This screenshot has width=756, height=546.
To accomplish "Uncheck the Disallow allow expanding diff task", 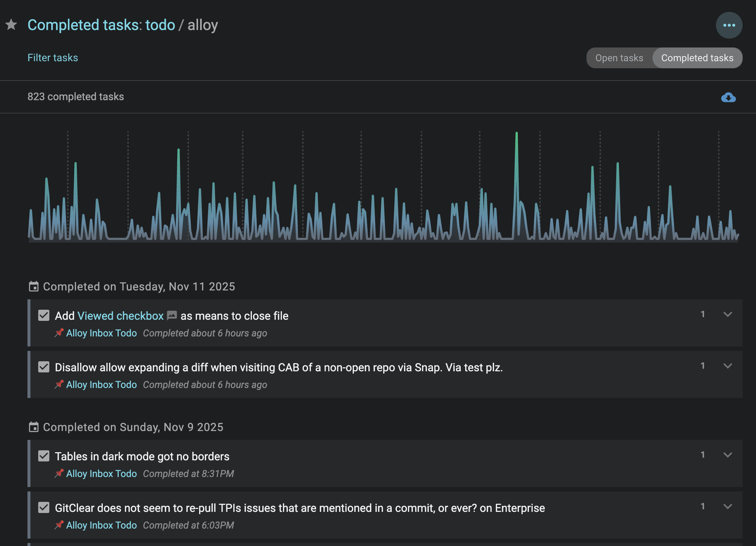I will pyautogui.click(x=44, y=367).
